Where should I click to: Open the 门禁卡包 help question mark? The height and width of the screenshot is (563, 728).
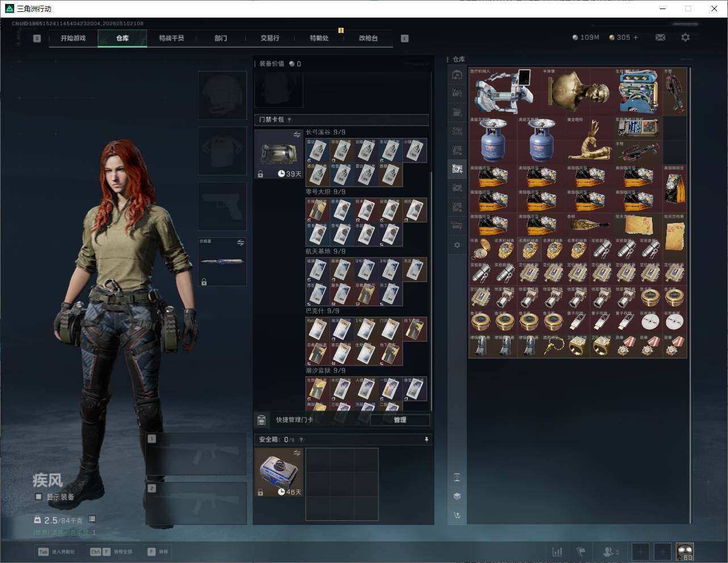pyautogui.click(x=290, y=120)
